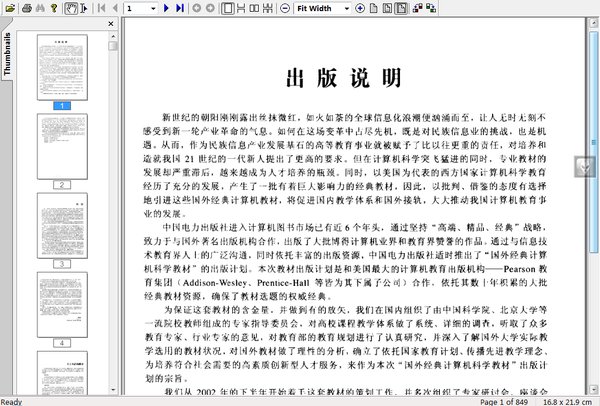Close the thumbnails panel with the X
The height and width of the screenshot is (406, 600).
click(x=111, y=24)
